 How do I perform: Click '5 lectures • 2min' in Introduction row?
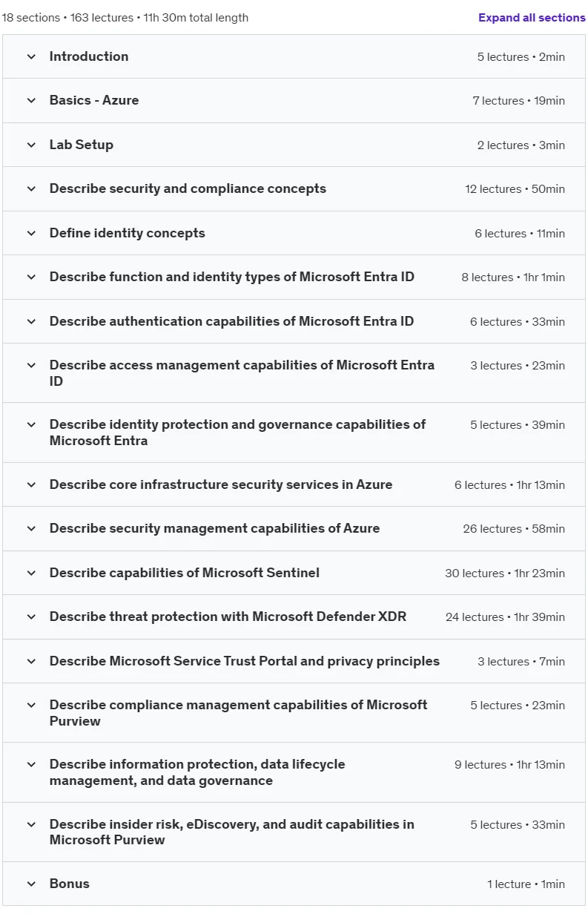[521, 56]
